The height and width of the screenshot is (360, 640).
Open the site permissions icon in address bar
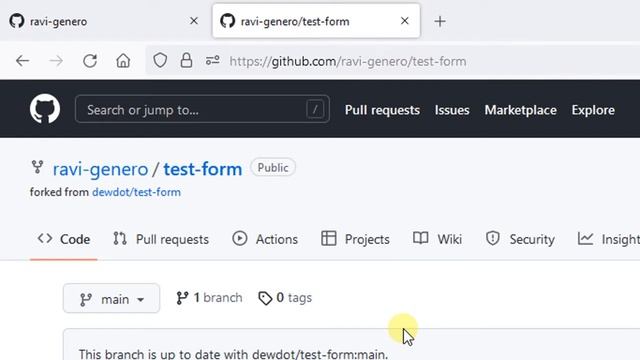tap(212, 61)
